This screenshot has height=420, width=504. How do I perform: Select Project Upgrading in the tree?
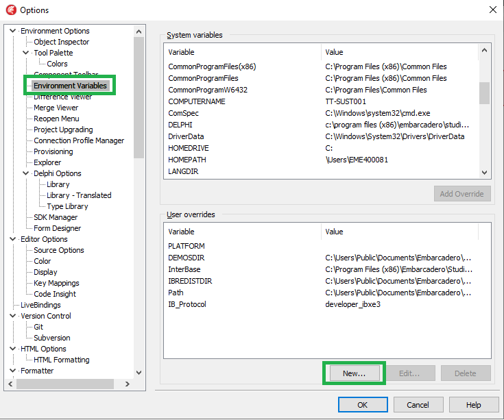click(63, 129)
